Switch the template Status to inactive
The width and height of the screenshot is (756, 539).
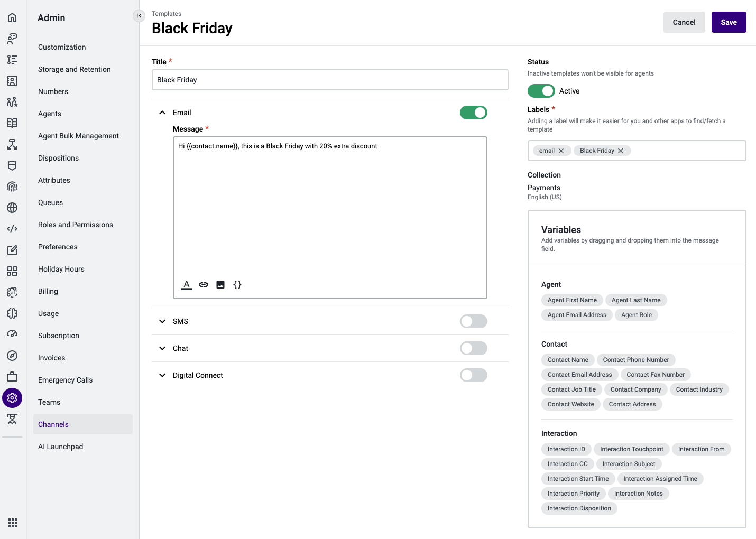[x=541, y=91]
